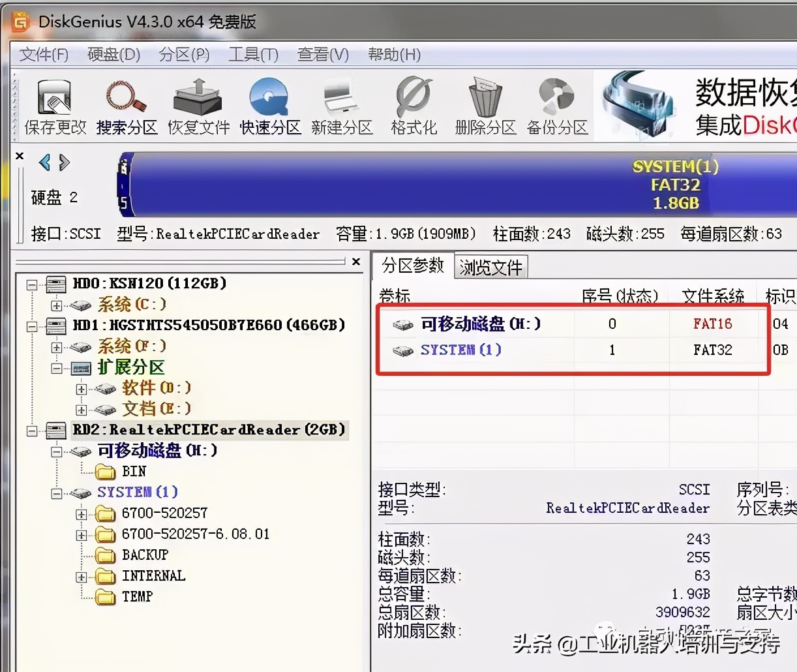797x672 pixels.
Task: Close the disk map bar panel
Action: coord(20,156)
